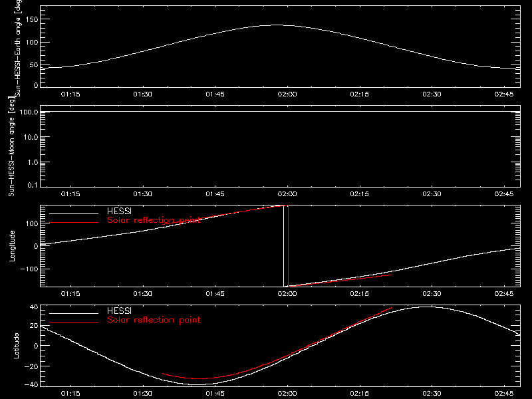This screenshot has height=399, width=532.
Task: Click 01:15 time label under Latitude plot
Action: 70,394
